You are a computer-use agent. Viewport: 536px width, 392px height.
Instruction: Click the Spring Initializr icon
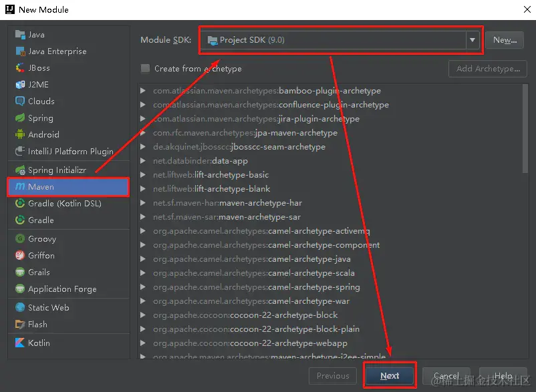[20, 170]
